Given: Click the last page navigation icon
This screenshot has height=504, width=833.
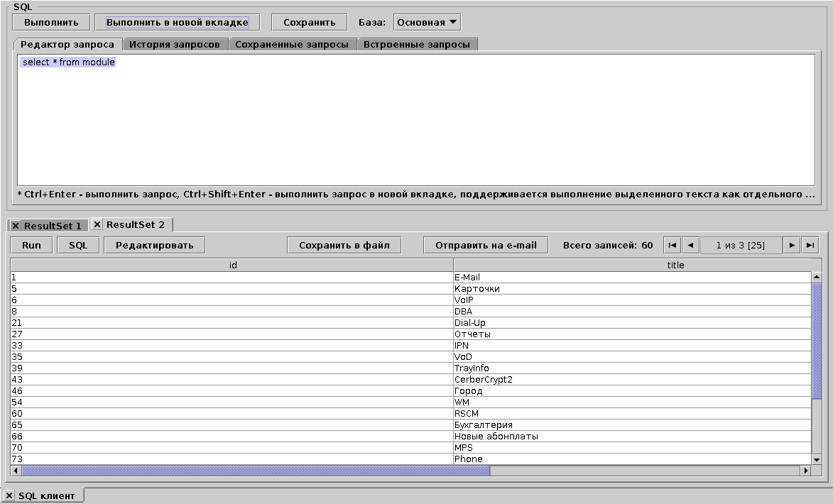Looking at the screenshot, I should [808, 244].
